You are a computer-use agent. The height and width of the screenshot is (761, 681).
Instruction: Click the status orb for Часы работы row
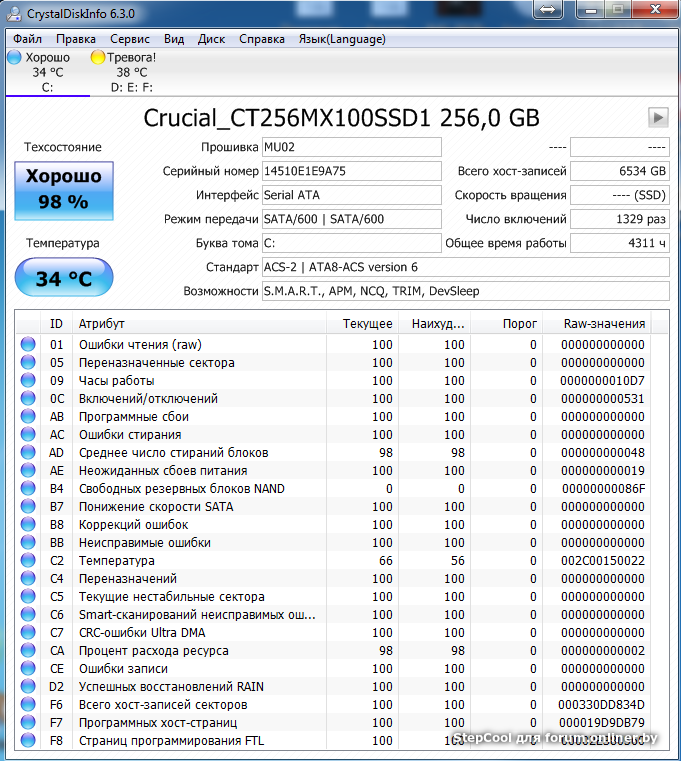point(27,381)
